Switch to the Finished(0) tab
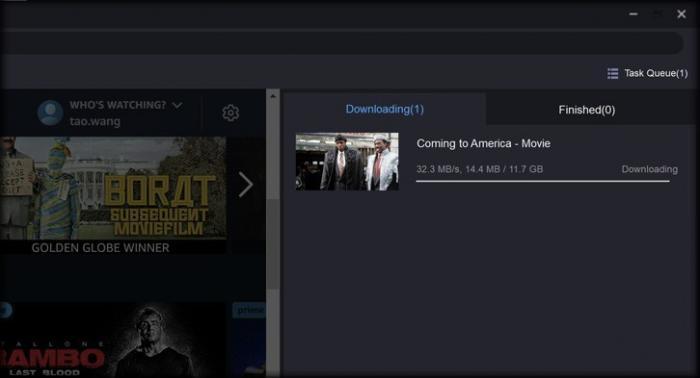Image resolution: width=700 pixels, height=378 pixels. click(x=587, y=110)
